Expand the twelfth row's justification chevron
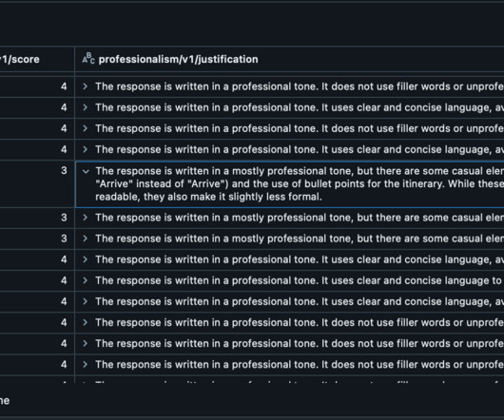Screen dimensions: 504x420 click(x=85, y=343)
